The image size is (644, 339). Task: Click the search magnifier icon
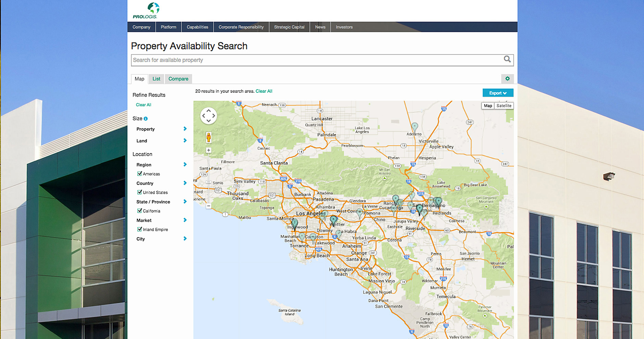507,60
